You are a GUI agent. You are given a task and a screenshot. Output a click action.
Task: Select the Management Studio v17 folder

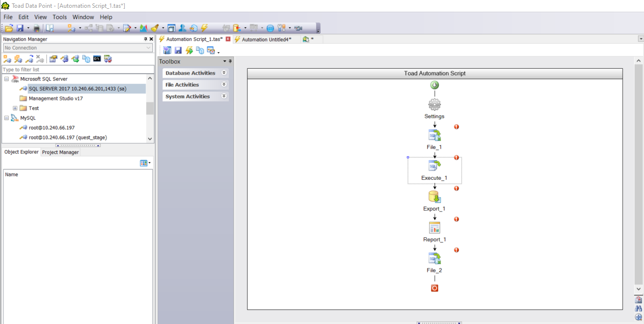coord(56,98)
